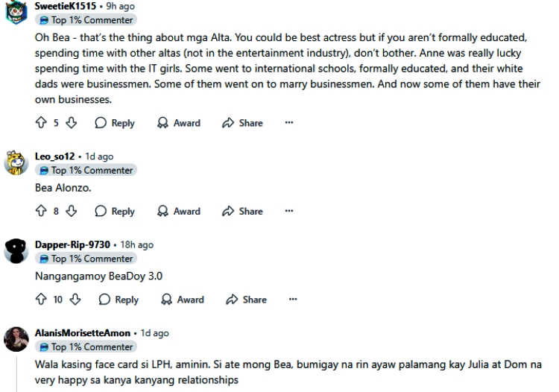The height and width of the screenshot is (392, 559).
Task: Click Leo_so12's avatar image
Action: 16,162
